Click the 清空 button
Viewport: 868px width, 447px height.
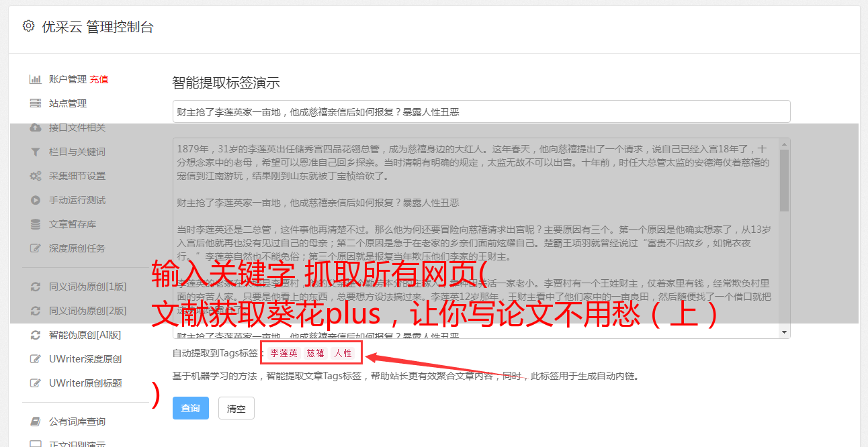[236, 408]
